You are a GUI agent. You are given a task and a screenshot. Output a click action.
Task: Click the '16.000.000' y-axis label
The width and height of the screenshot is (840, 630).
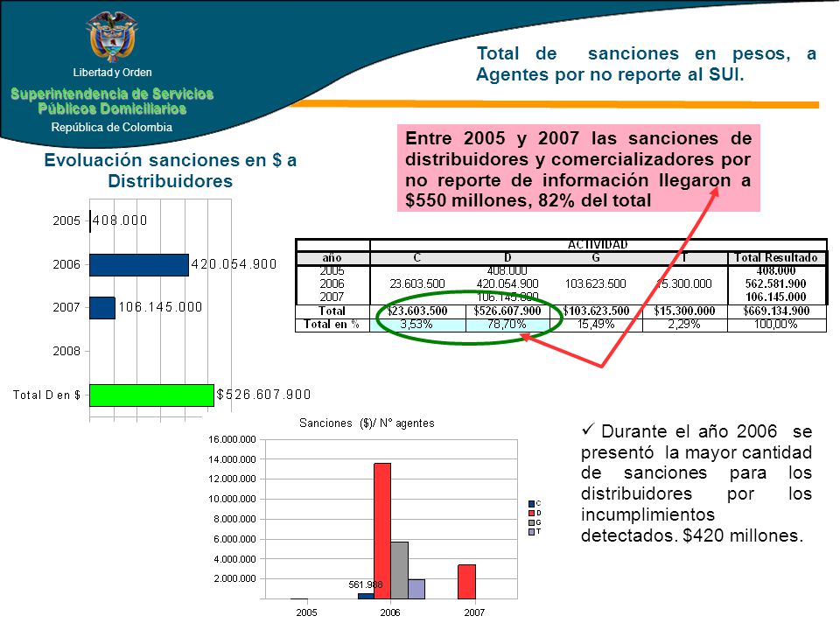(233, 440)
